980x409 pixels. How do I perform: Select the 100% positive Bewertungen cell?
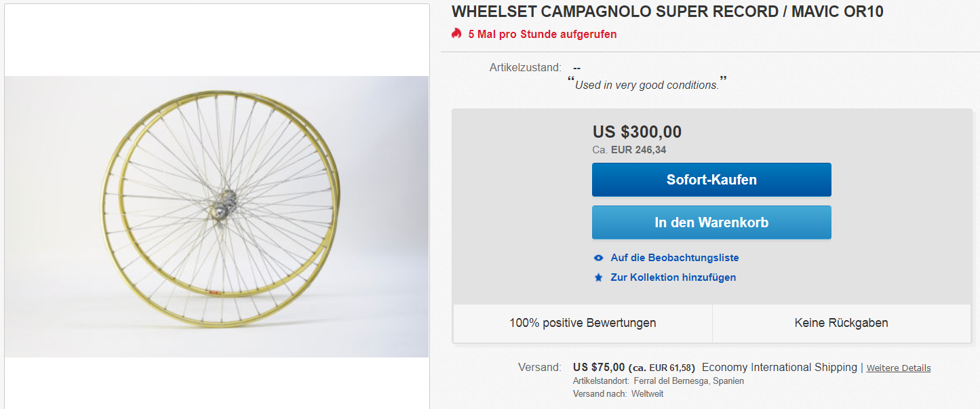[583, 323]
